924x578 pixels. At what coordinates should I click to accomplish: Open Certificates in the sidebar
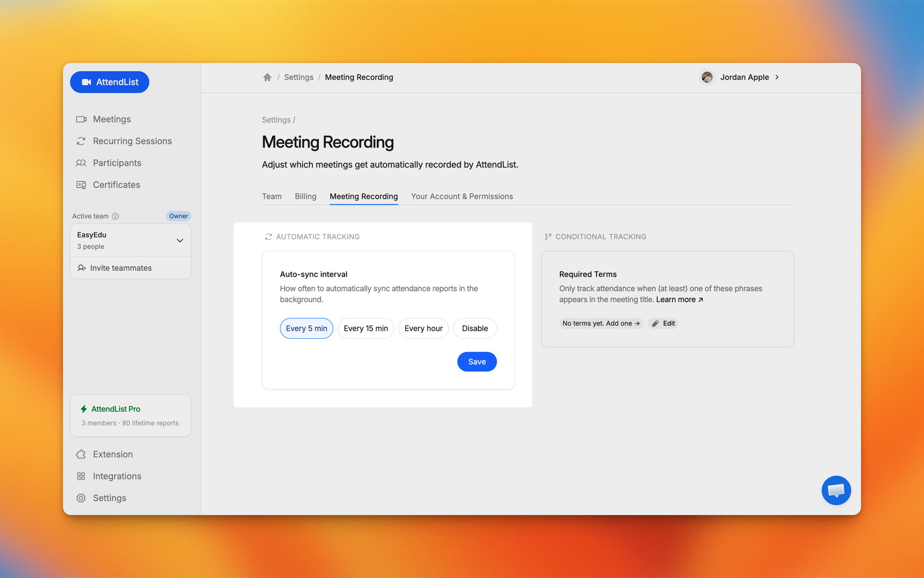[x=108, y=185]
